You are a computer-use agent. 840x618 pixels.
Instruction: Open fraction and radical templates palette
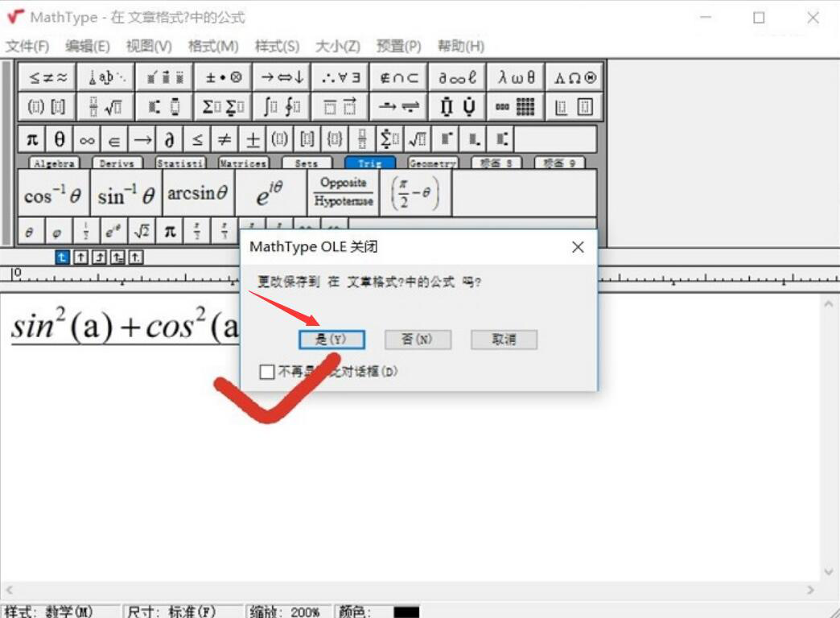[x=106, y=107]
